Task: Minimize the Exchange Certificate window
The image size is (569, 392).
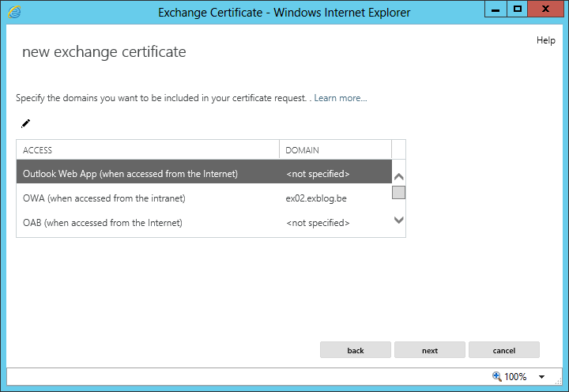Action: pyautogui.click(x=496, y=9)
